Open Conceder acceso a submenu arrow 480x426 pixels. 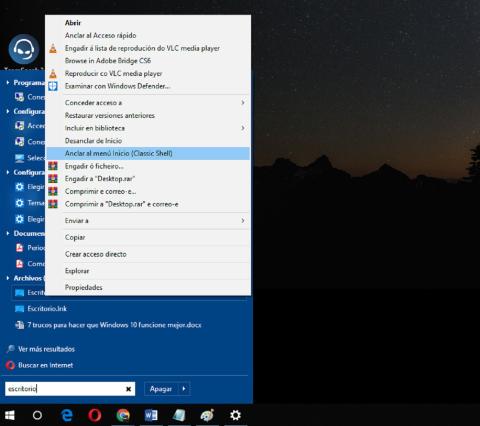[x=243, y=103]
